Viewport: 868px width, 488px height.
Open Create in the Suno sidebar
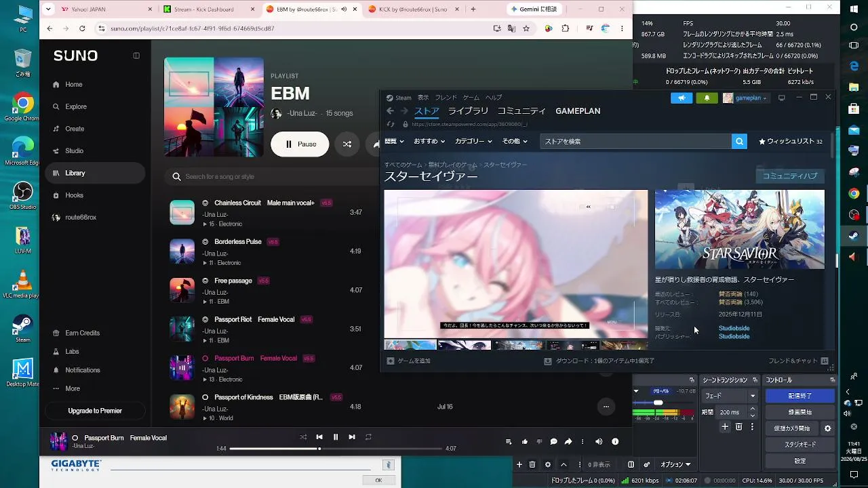click(x=75, y=129)
